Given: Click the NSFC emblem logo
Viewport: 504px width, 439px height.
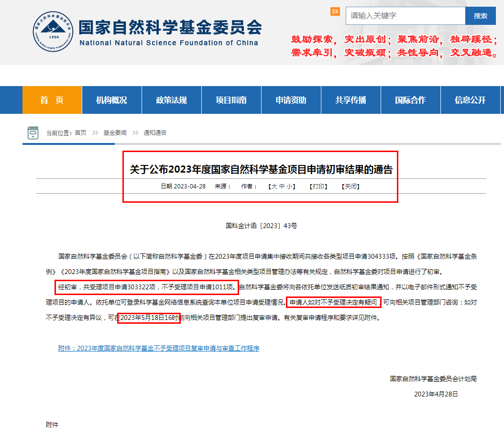Looking at the screenshot, I should coord(53,33).
